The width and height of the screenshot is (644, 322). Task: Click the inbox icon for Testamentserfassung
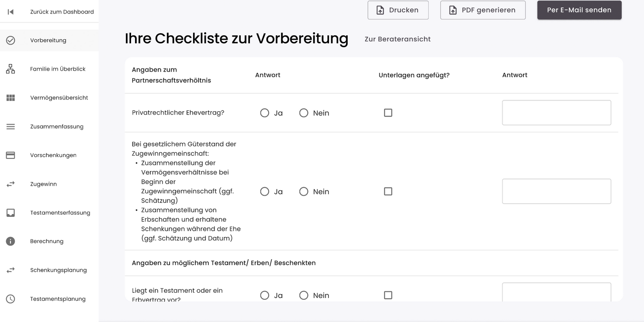tap(10, 213)
